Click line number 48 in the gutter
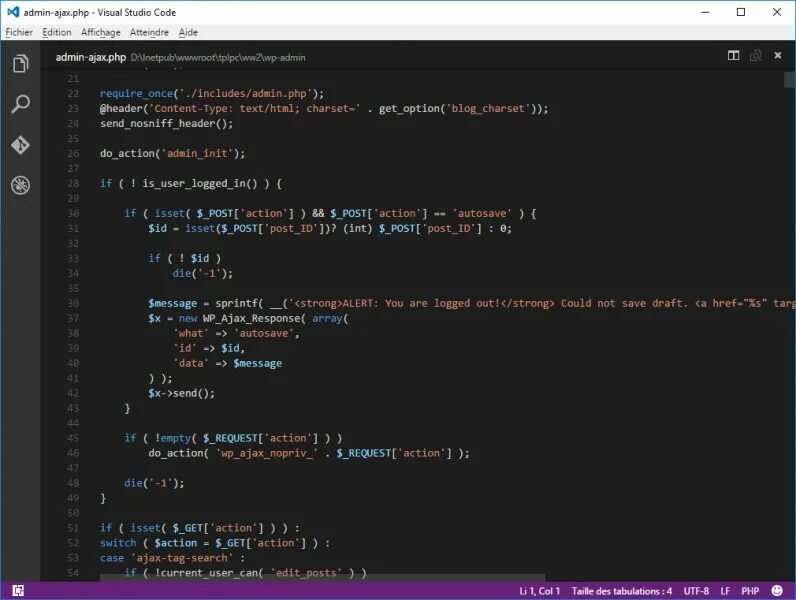The width and height of the screenshot is (796, 600). pyautogui.click(x=73, y=483)
